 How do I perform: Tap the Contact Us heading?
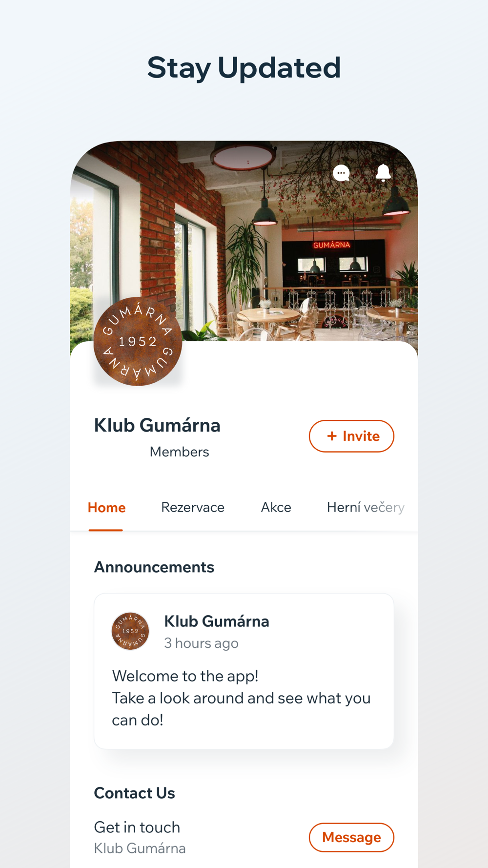[135, 793]
